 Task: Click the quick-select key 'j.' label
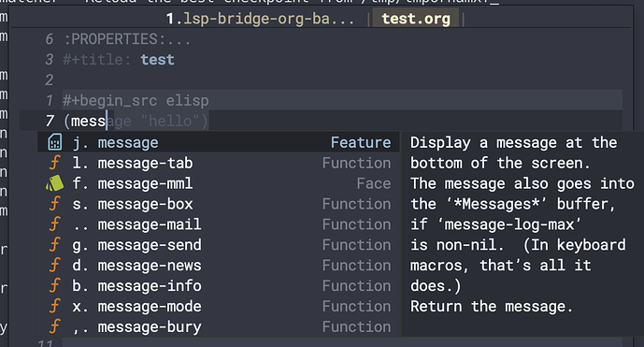pos(80,142)
